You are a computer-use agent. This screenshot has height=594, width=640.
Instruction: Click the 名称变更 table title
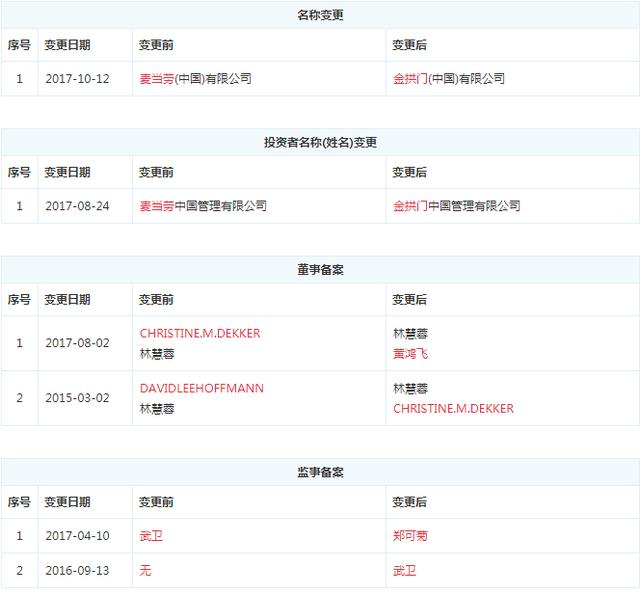[320, 15]
